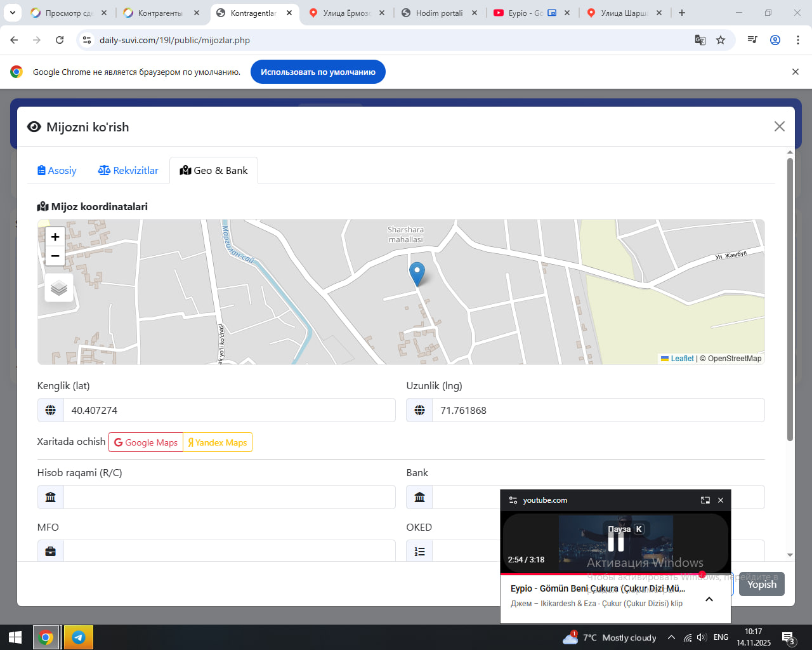This screenshot has height=650, width=812.
Task: Switch to the Asosiy tab
Action: tap(57, 170)
